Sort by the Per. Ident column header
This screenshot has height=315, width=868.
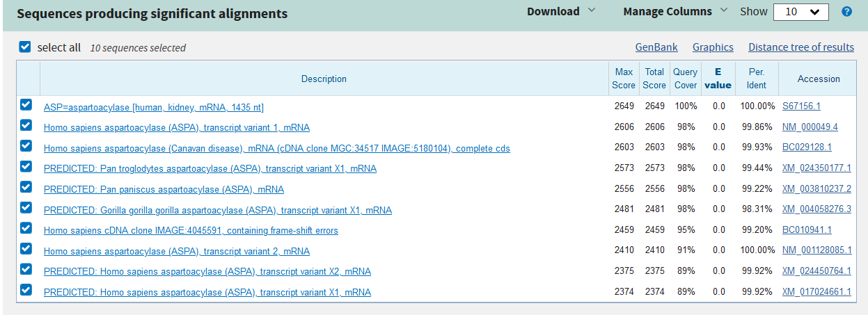click(756, 79)
